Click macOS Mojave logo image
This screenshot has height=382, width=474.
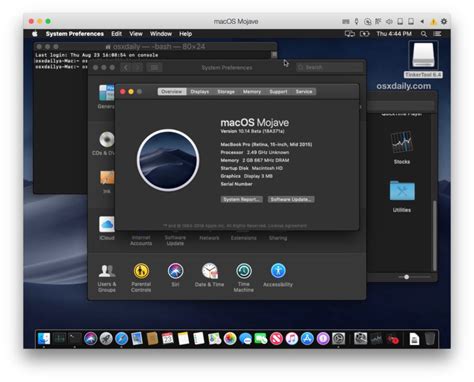pos(168,160)
